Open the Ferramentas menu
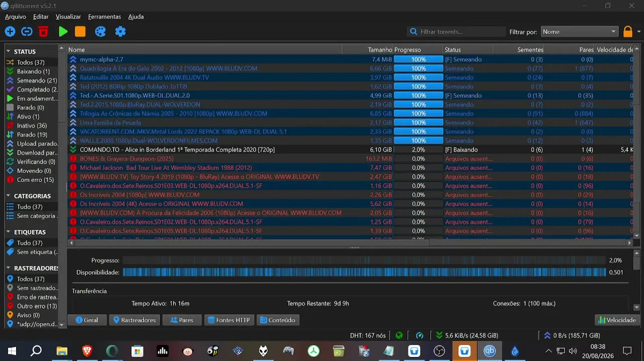Viewport: 644px width, 361px height. [104, 17]
